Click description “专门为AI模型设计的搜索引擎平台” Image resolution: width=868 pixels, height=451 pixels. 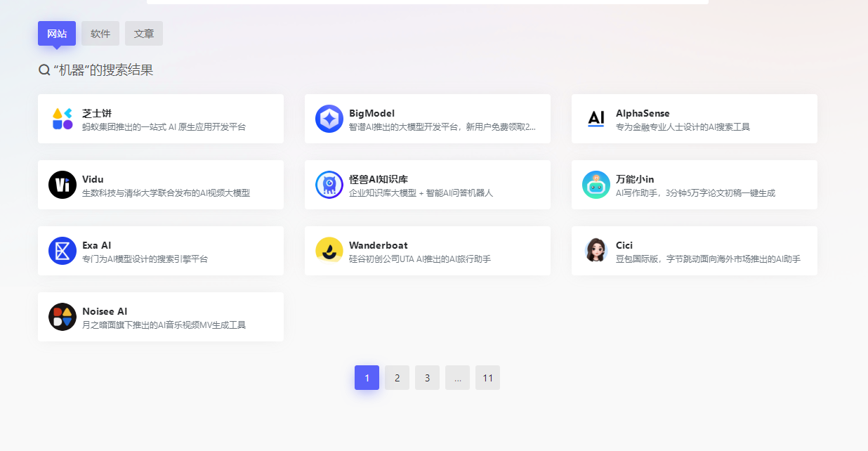145,259
